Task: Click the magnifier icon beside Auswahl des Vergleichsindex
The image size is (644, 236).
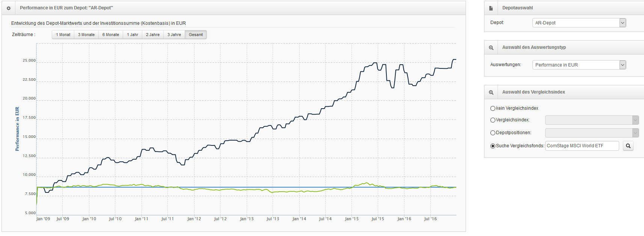Action: [x=491, y=92]
